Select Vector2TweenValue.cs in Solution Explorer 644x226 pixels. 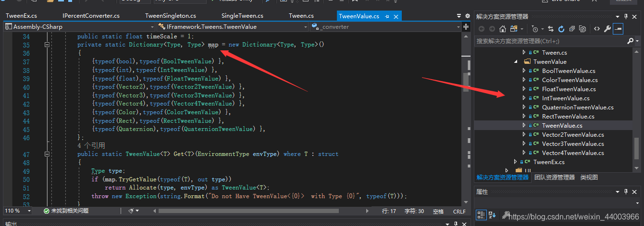pos(573,134)
